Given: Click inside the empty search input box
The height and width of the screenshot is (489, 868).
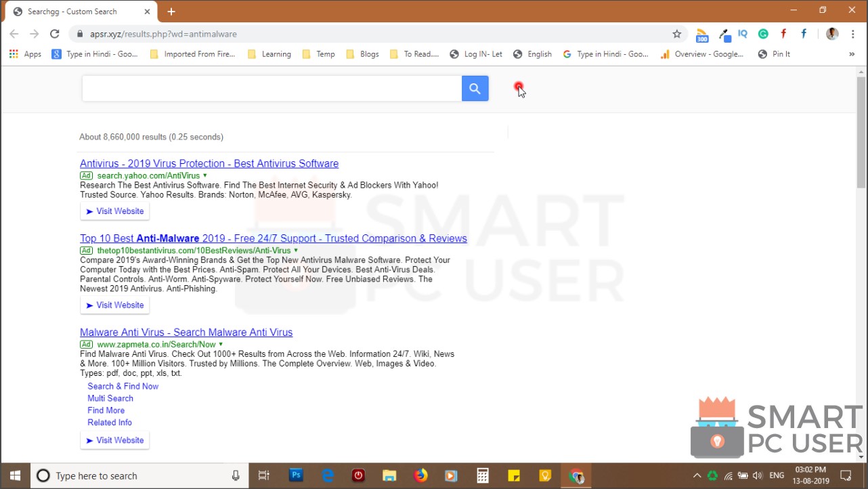Looking at the screenshot, I should [x=271, y=88].
